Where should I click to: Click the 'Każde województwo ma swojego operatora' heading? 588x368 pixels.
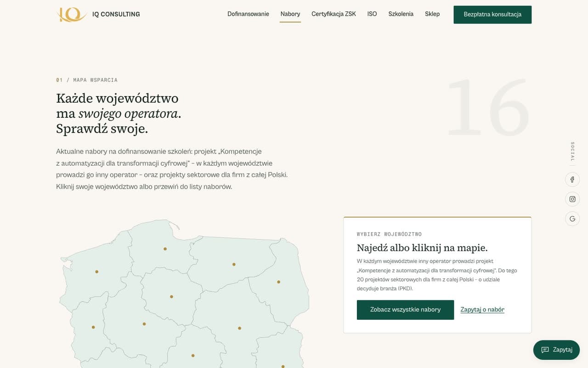[x=119, y=113]
